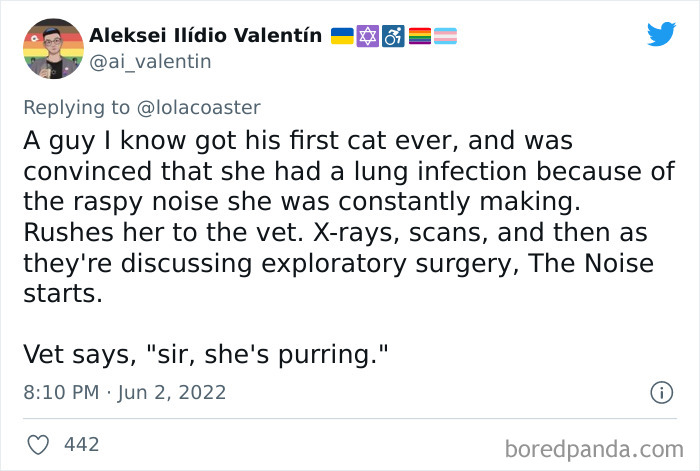Click the Ukraine flag emoji
The height and width of the screenshot is (471, 700).
pyautogui.click(x=342, y=36)
